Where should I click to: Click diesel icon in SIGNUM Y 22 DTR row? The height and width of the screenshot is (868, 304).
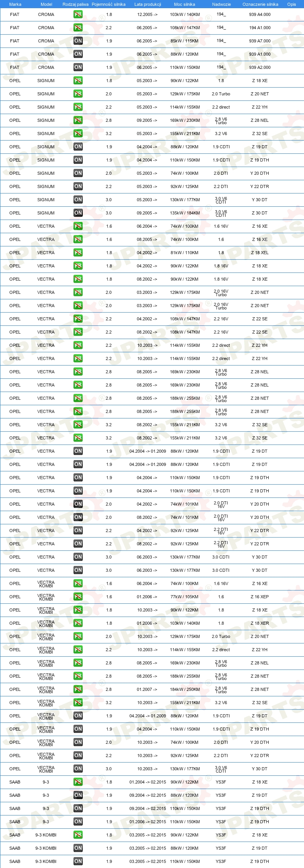pos(78,186)
